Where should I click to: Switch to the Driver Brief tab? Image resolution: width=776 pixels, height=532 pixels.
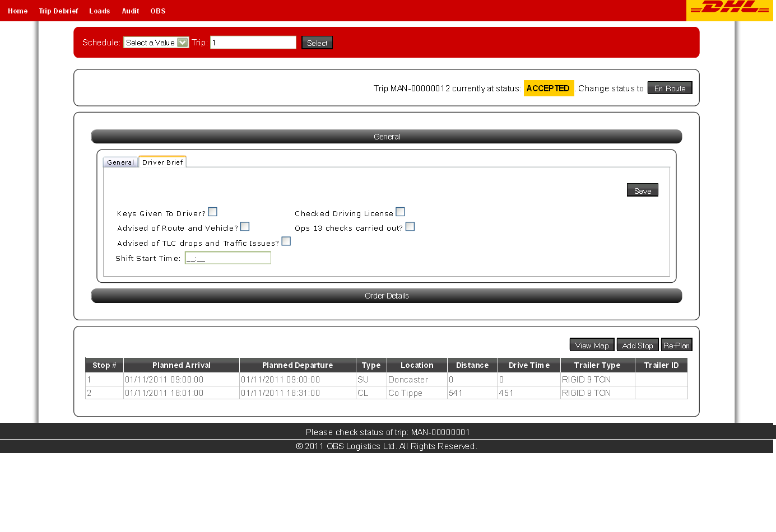pyautogui.click(x=162, y=162)
